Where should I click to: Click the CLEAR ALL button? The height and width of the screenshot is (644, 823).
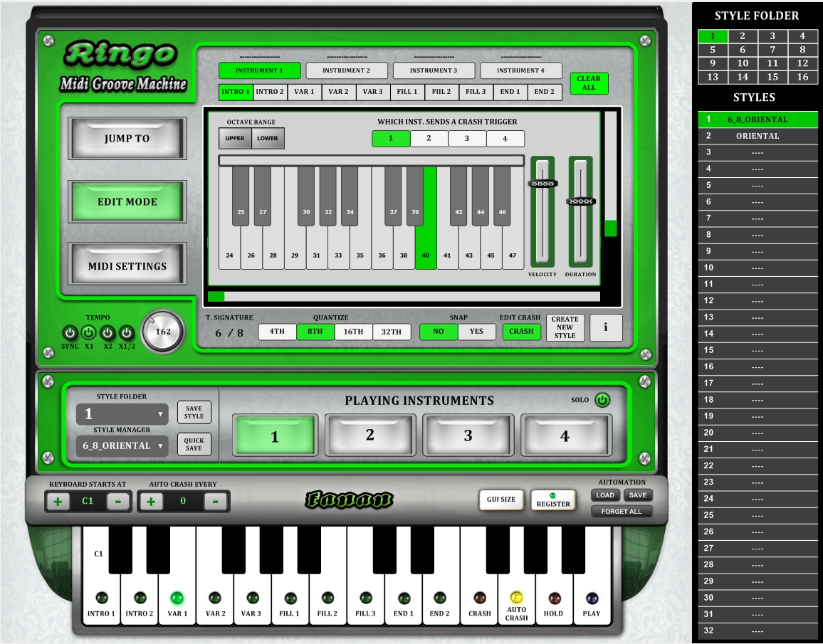pyautogui.click(x=589, y=83)
